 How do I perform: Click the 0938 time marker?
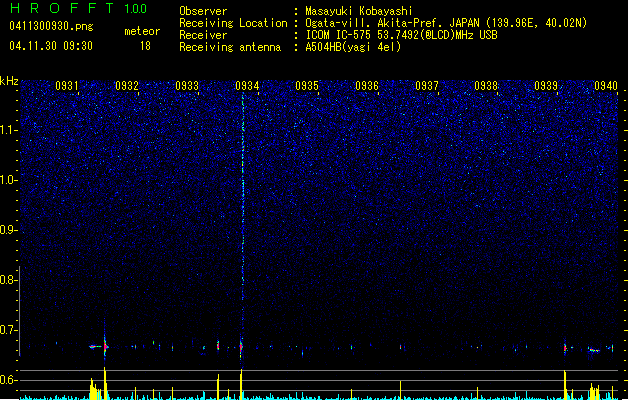coord(486,86)
